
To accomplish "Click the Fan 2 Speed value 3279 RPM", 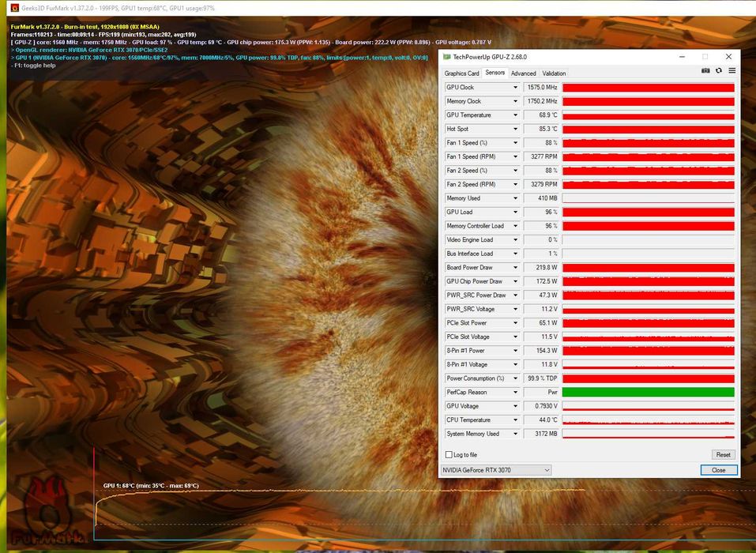I will click(x=541, y=184).
